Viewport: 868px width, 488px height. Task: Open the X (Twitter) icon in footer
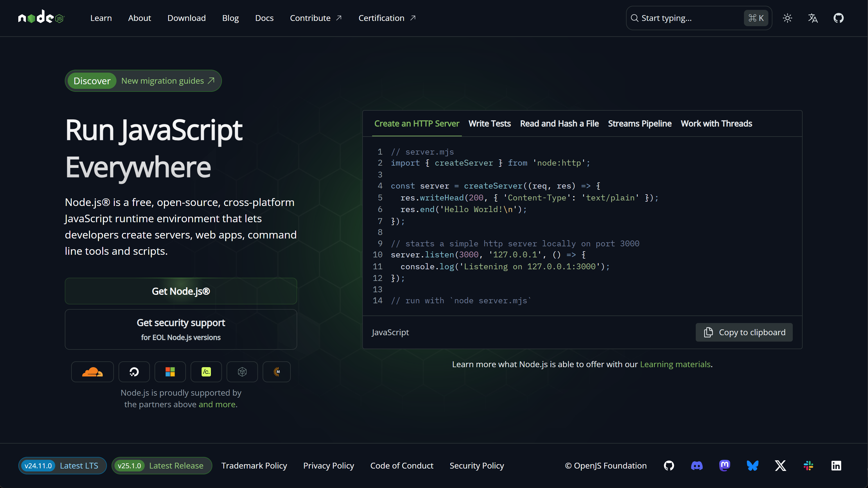[x=780, y=465]
